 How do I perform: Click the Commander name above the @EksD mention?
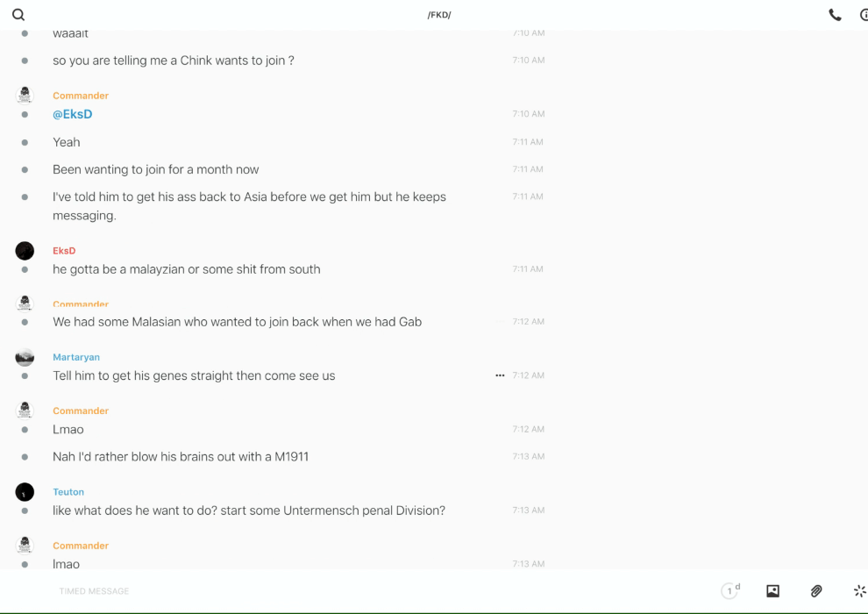(81, 96)
